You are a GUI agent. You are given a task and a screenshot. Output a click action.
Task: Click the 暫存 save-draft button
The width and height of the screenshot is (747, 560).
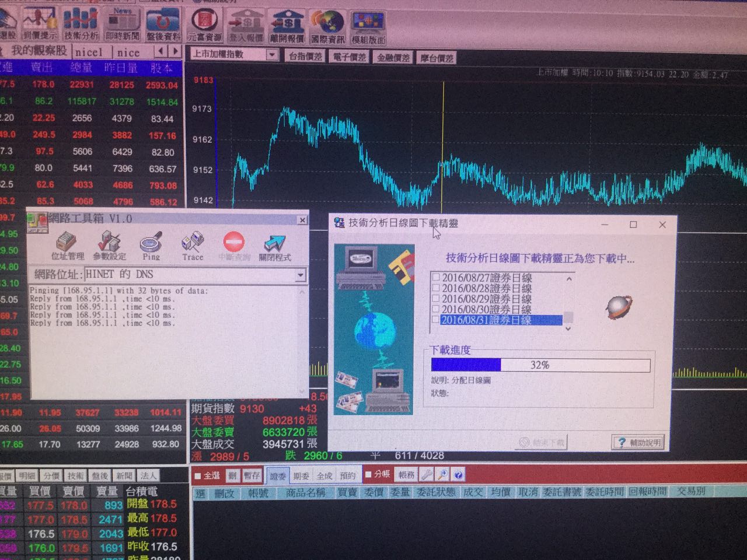tap(252, 475)
